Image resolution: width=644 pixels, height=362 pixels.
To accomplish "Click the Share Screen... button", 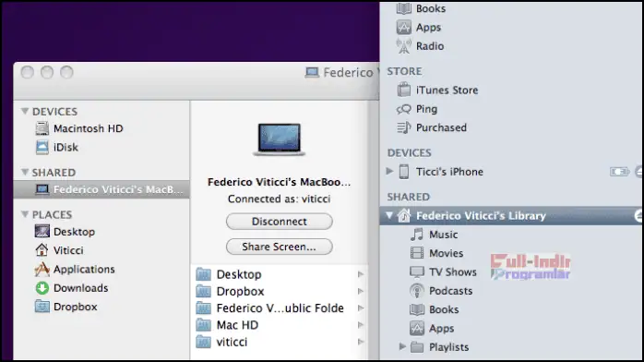I will pyautogui.click(x=280, y=247).
